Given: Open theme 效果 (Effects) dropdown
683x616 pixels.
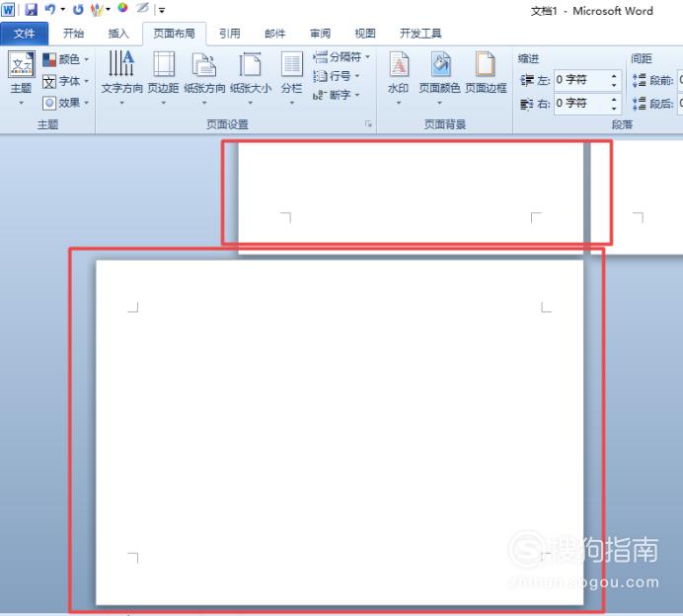Looking at the screenshot, I should pyautogui.click(x=66, y=103).
